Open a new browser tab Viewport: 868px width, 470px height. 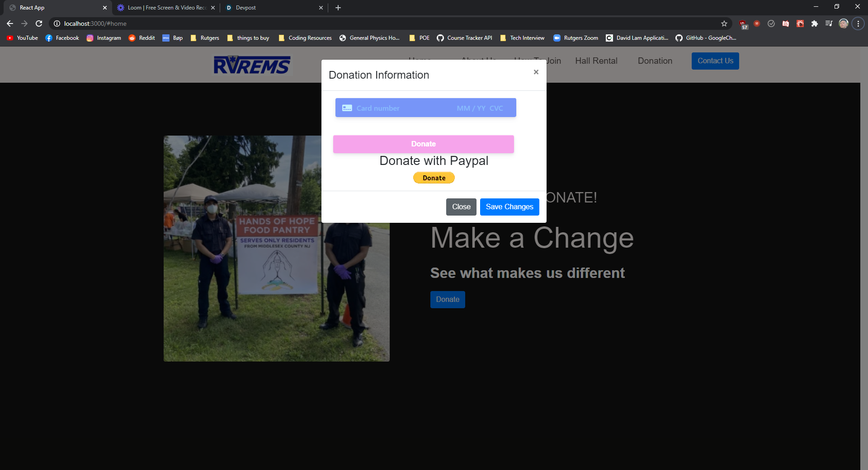click(338, 8)
